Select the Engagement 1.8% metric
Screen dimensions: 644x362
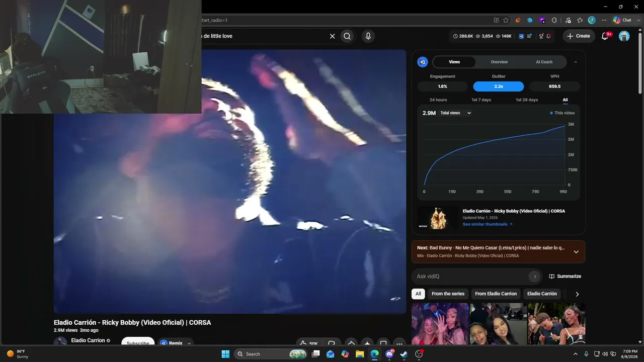point(443,86)
